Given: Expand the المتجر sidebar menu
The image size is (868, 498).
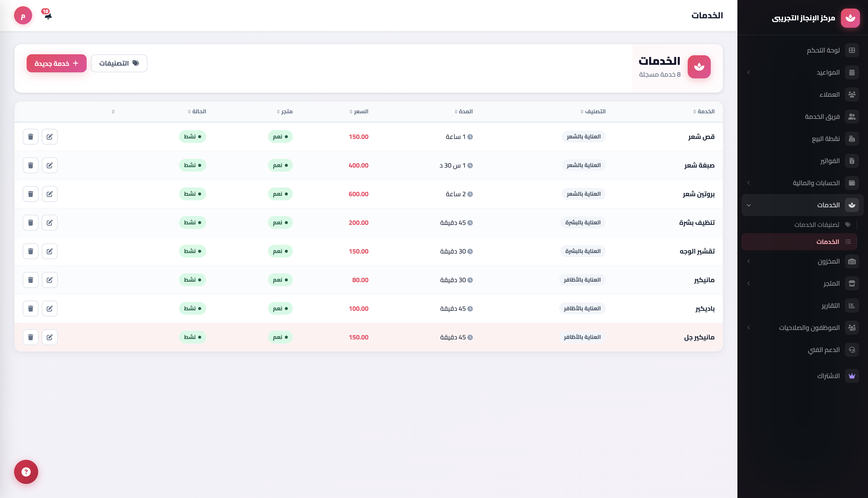Looking at the screenshot, I should [802, 283].
